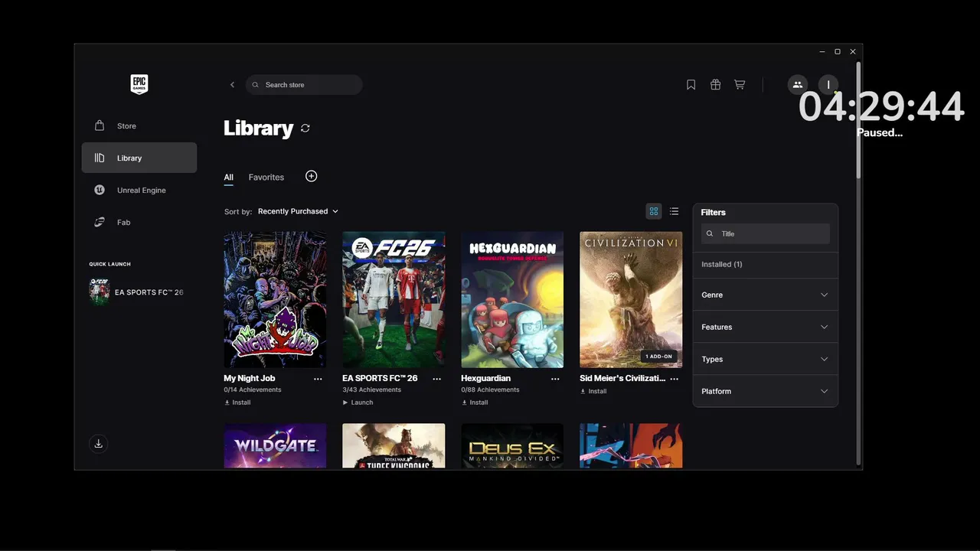Screen dimensions: 980x551
Task: Click the vertical scrollbar of the library
Action: pyautogui.click(x=858, y=120)
